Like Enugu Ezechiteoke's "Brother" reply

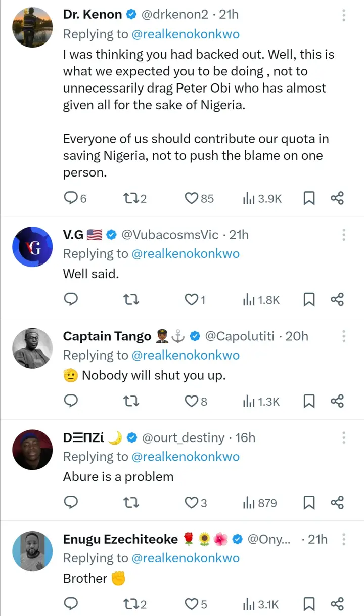[191, 604]
